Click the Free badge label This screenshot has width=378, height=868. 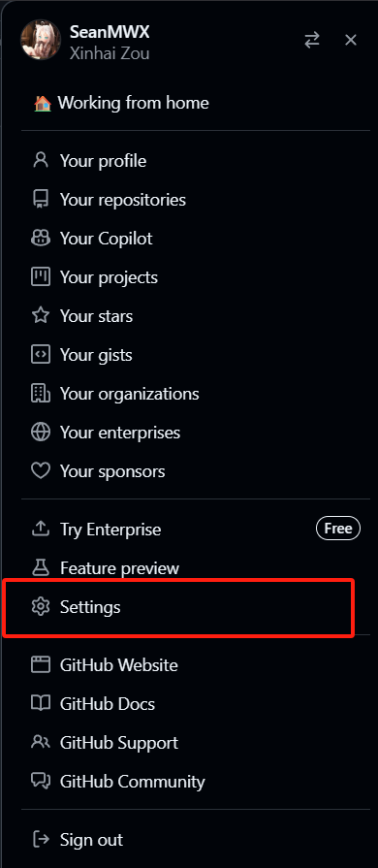pyautogui.click(x=338, y=529)
